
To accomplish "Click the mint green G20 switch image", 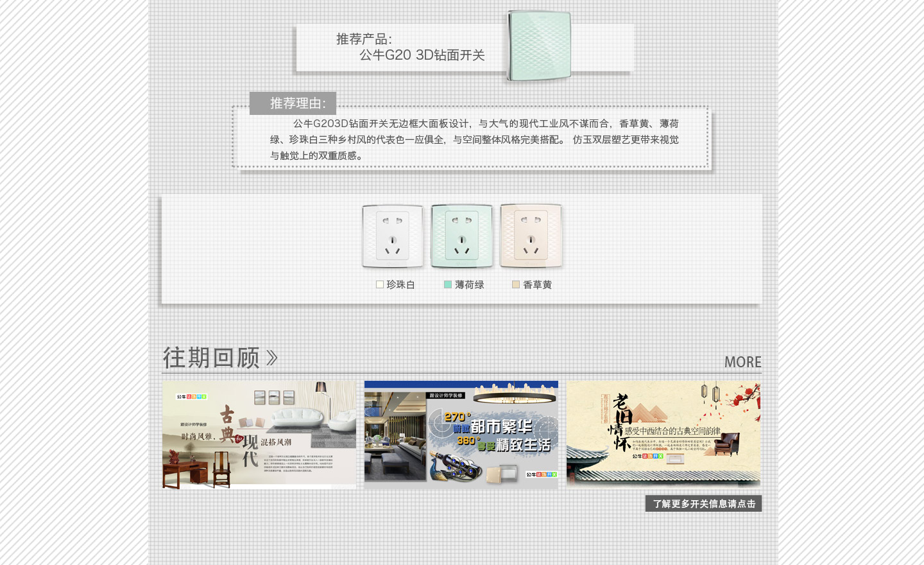I will pos(539,46).
